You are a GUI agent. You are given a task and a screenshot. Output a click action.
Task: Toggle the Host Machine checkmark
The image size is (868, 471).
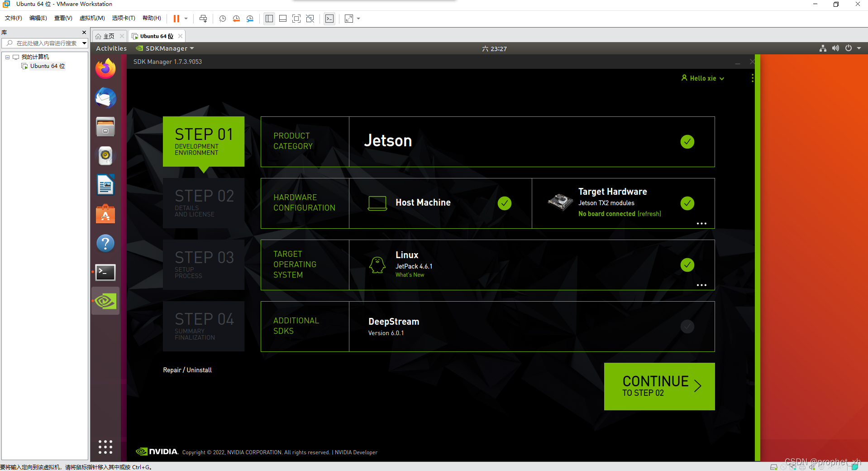pos(504,203)
